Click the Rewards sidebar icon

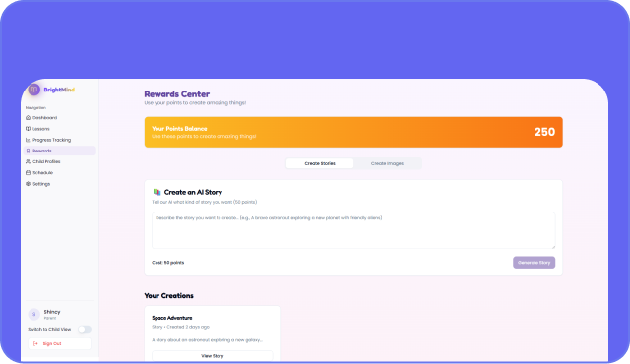pos(28,151)
